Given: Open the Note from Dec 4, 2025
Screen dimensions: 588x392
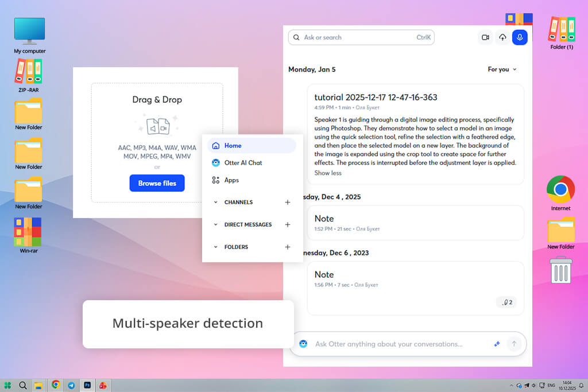Looking at the screenshot, I should [416, 223].
